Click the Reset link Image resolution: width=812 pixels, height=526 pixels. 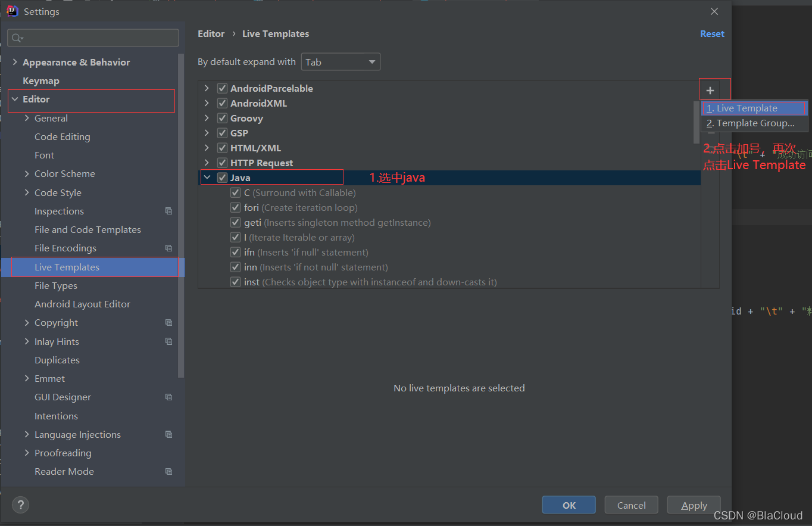(x=712, y=34)
